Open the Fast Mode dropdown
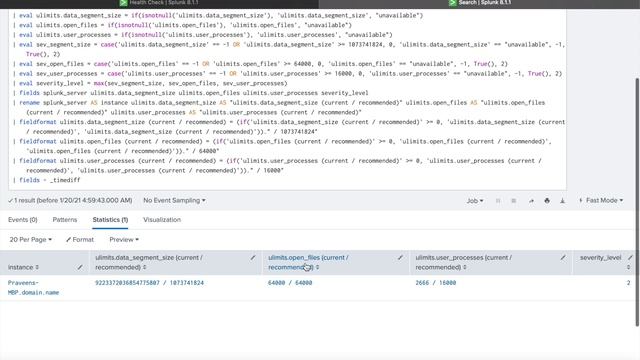 (601, 200)
